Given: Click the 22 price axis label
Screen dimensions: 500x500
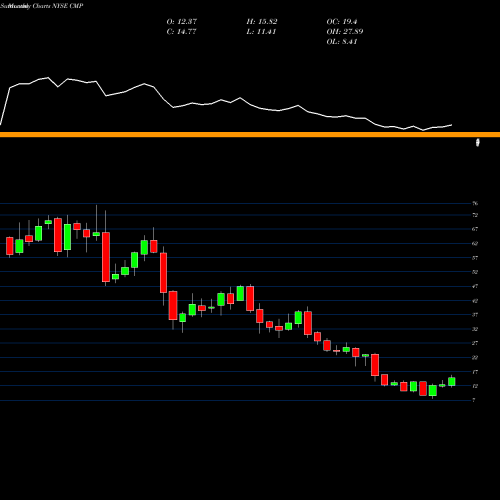Looking at the screenshot, I should (475, 357).
